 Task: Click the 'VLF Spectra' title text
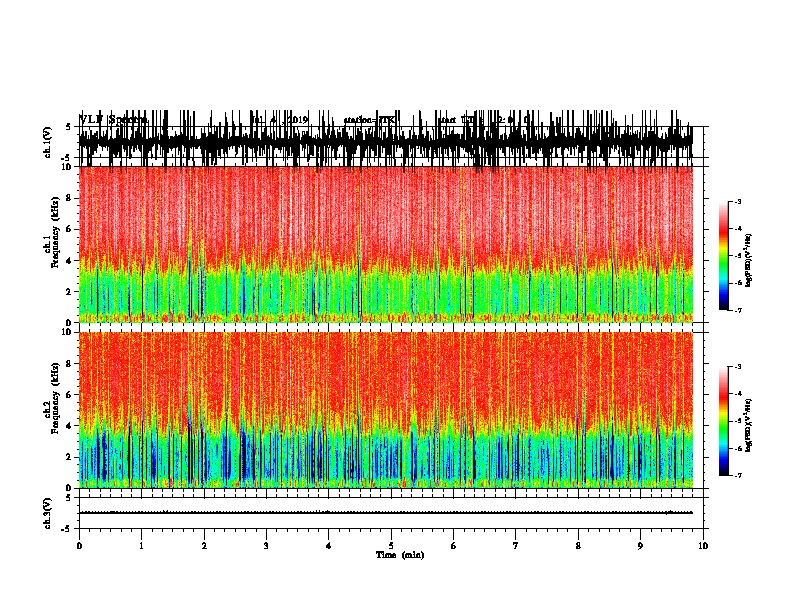click(113, 120)
